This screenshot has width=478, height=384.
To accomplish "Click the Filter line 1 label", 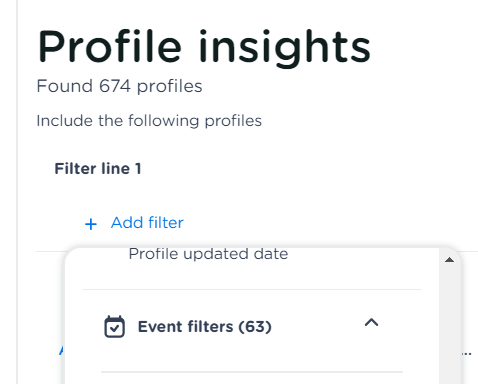I will coord(98,169).
